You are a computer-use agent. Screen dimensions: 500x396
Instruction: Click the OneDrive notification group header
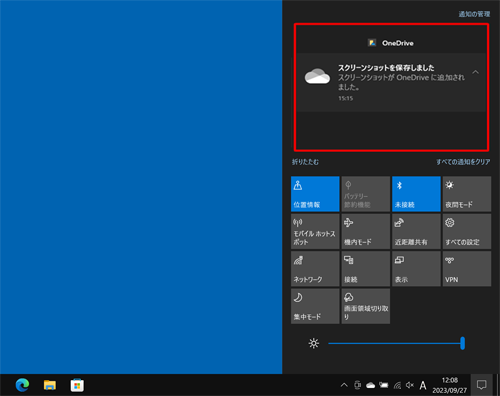click(391, 43)
